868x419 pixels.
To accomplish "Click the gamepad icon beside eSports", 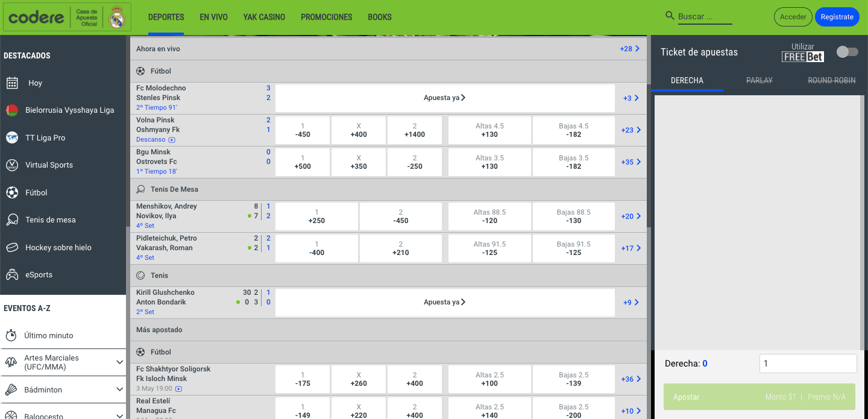I will pos(12,275).
